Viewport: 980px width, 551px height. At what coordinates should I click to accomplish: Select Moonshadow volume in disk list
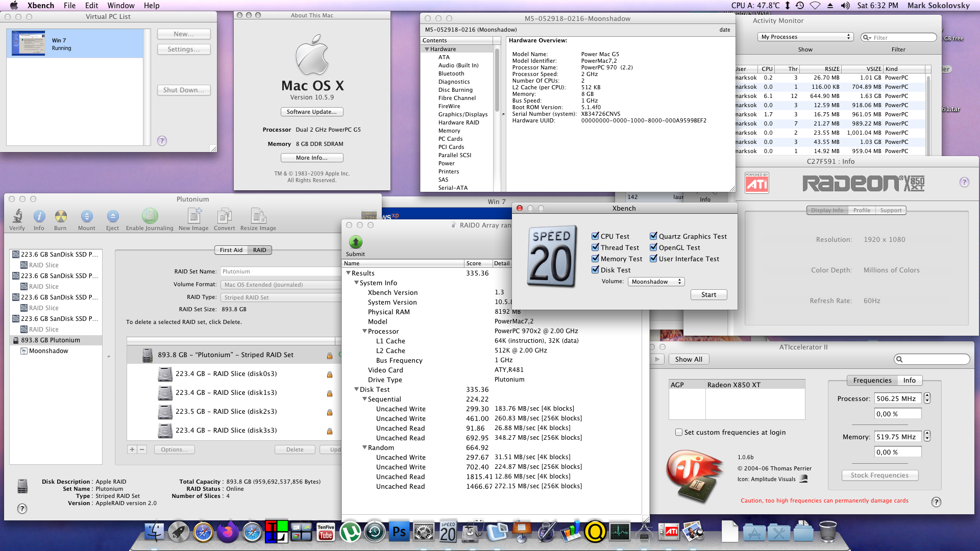(48, 351)
